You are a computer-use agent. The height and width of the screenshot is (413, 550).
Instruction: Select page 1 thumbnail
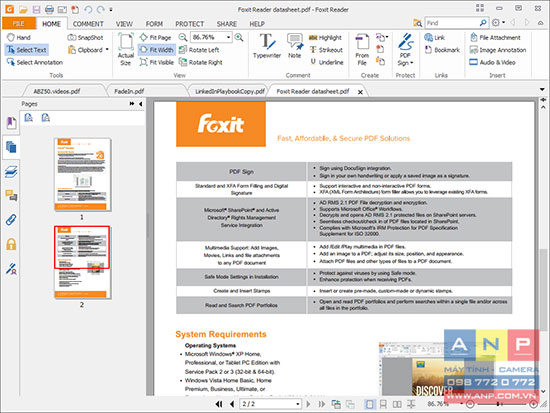(82, 174)
